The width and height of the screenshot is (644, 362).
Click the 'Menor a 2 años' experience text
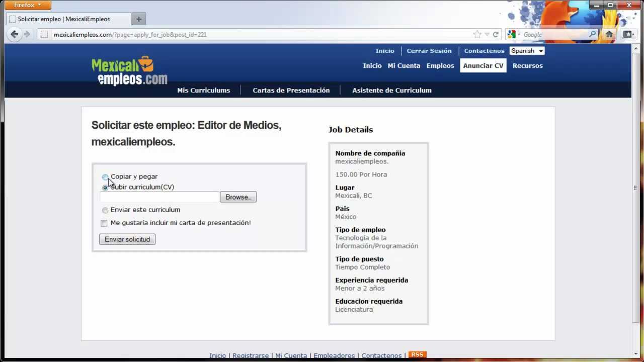pos(360,288)
